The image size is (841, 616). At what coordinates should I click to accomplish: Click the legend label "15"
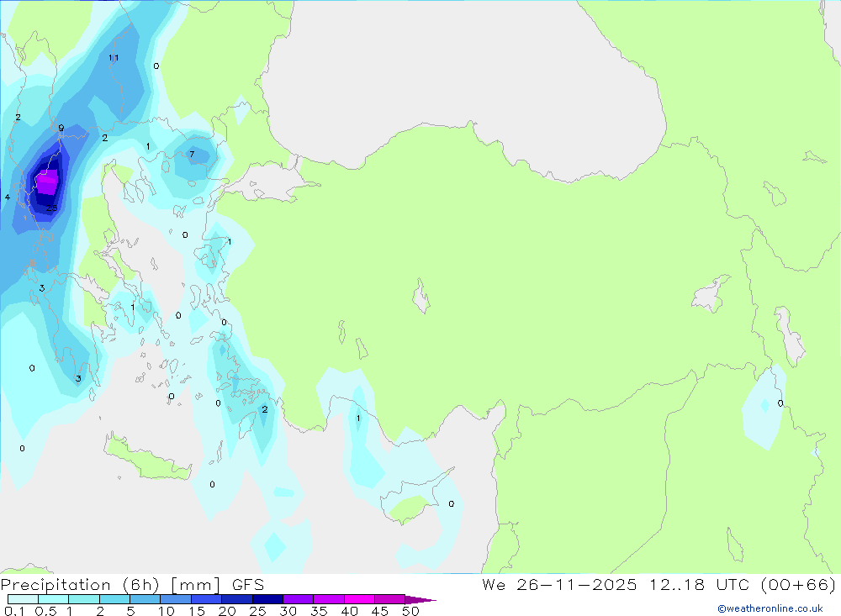point(197,611)
